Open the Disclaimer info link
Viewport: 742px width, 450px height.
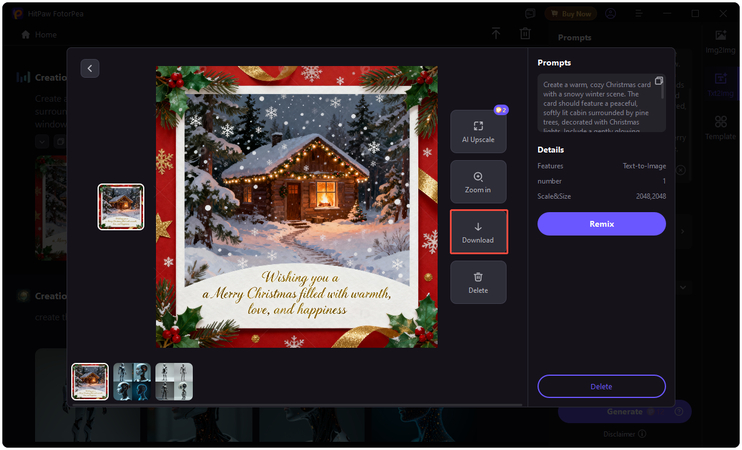625,434
